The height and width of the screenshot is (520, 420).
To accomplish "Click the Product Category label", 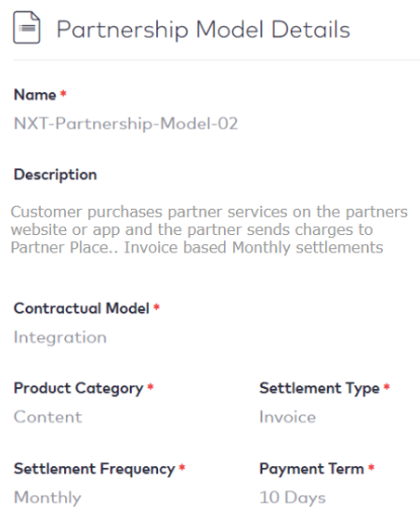I will point(78,389).
